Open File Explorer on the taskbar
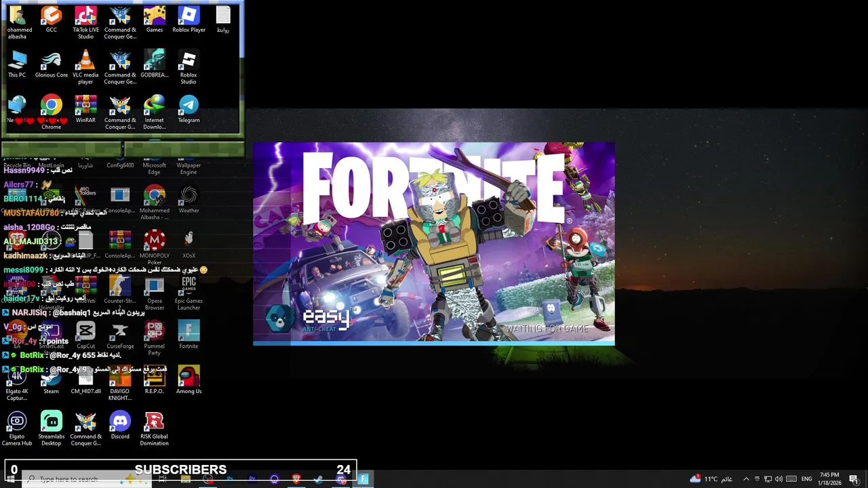Viewport: 868px width, 488px height. (x=185, y=479)
